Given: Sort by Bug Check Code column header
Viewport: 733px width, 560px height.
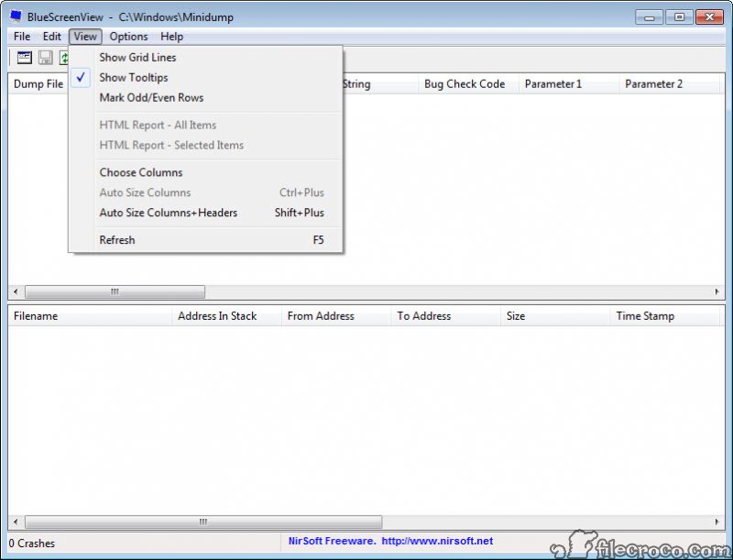Looking at the screenshot, I should click(x=468, y=84).
